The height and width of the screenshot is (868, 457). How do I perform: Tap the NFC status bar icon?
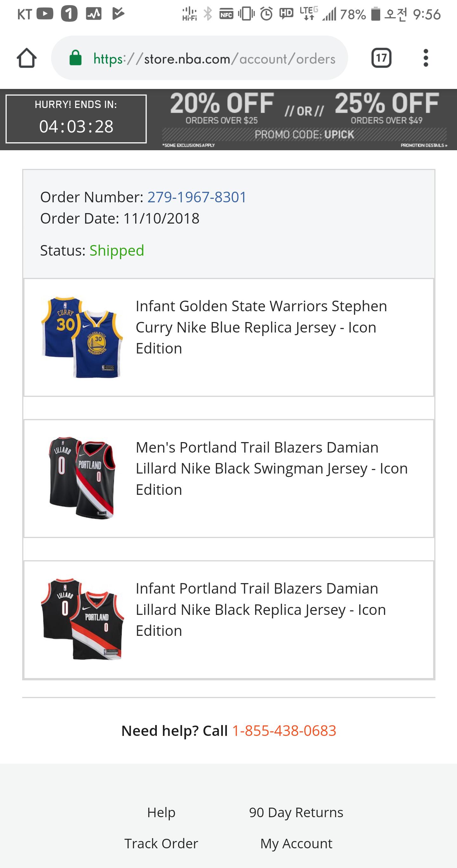tap(226, 14)
